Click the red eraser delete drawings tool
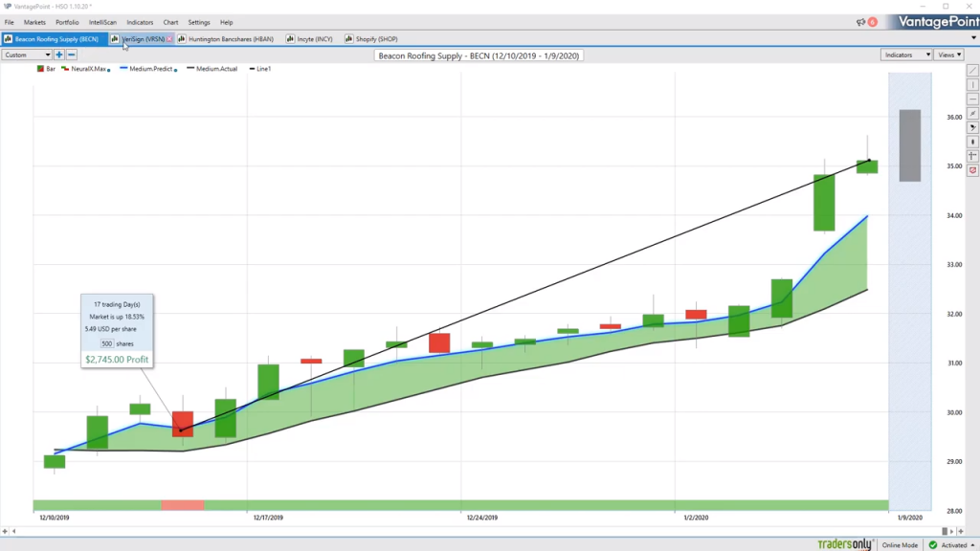Screen dimensions: 980x551 coord(972,170)
